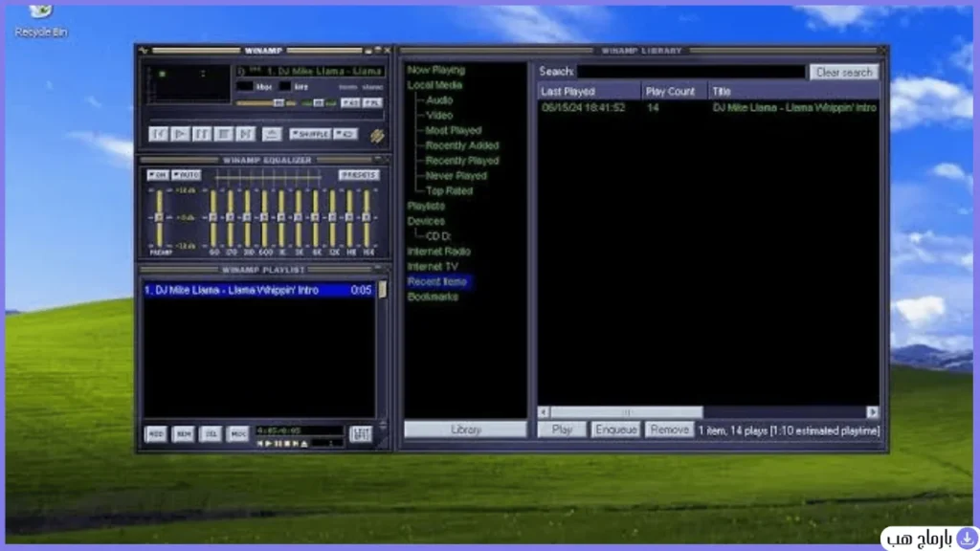Click the Play button in Winamp main window
The height and width of the screenshot is (551, 980).
pyautogui.click(x=180, y=134)
